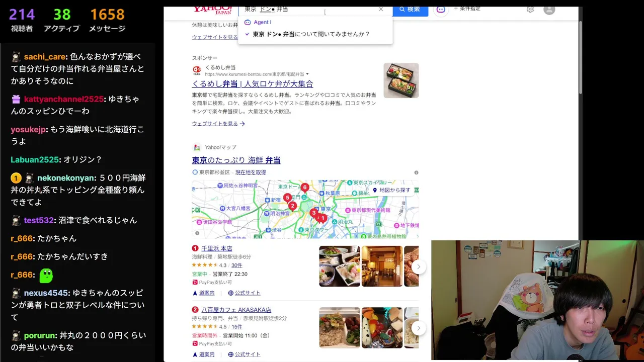Click username sachi_care in chat
The height and width of the screenshot is (362, 644).
click(x=45, y=57)
